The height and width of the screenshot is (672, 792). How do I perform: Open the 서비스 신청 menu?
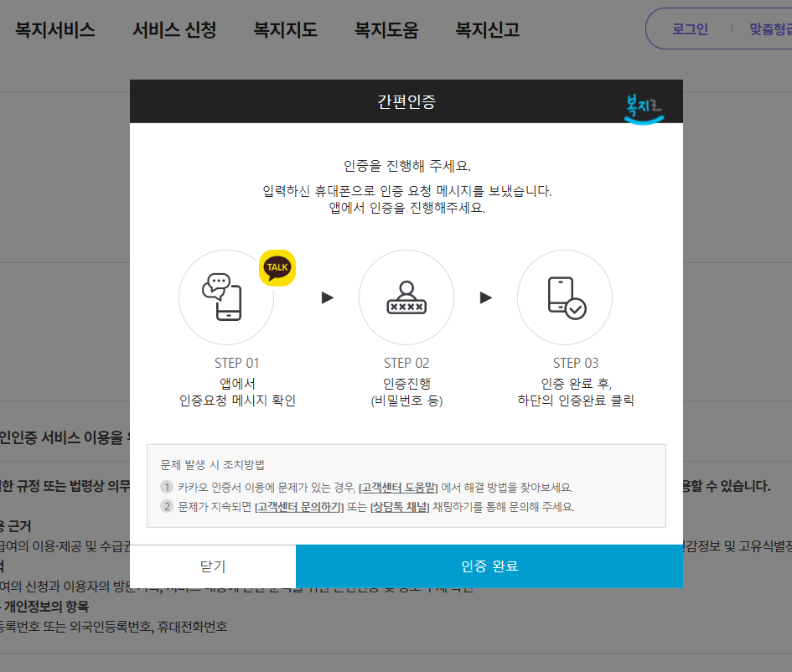(174, 28)
